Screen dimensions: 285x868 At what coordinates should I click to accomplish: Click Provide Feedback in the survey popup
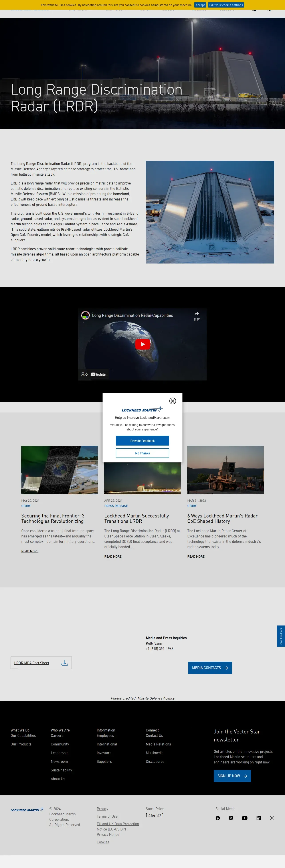pos(142,441)
